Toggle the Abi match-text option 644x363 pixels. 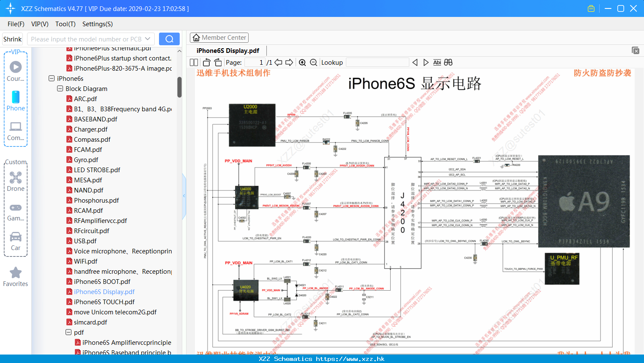pyautogui.click(x=437, y=62)
